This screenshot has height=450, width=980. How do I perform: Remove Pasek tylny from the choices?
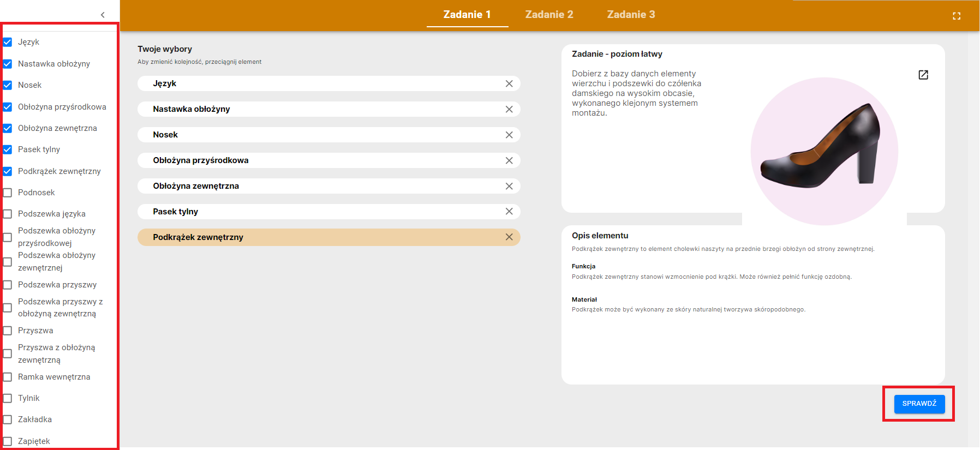coord(509,212)
